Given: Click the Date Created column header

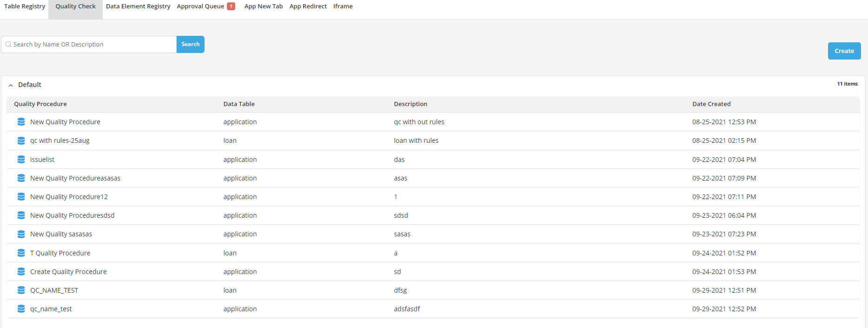Looking at the screenshot, I should (711, 104).
